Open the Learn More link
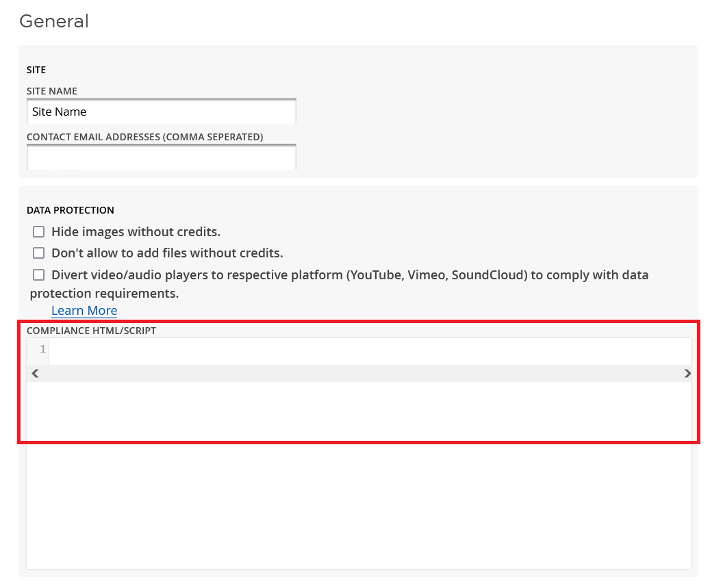Image resolution: width=723 pixels, height=588 pixels. tap(84, 311)
